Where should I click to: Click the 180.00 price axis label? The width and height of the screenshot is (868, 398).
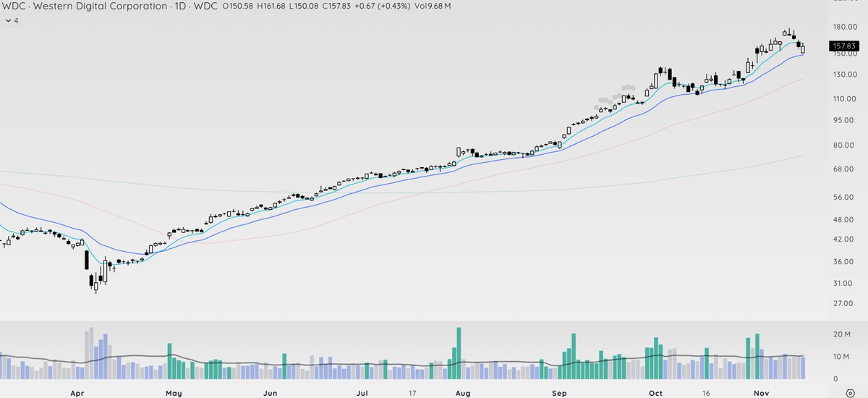tap(845, 27)
